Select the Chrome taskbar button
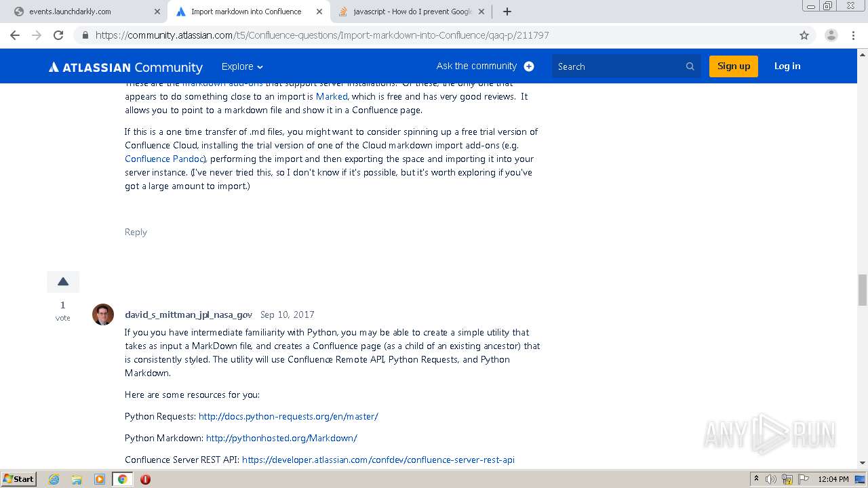 (123, 479)
